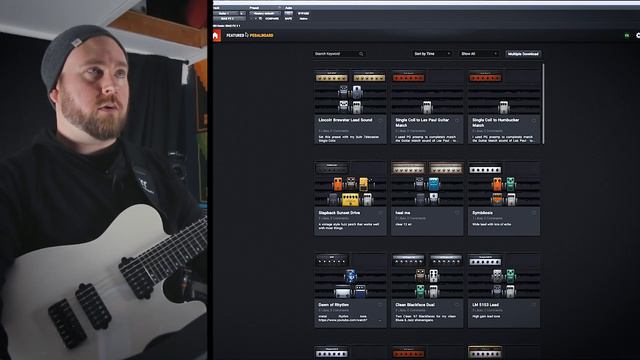Open the Symbiosis preset title

[482, 213]
